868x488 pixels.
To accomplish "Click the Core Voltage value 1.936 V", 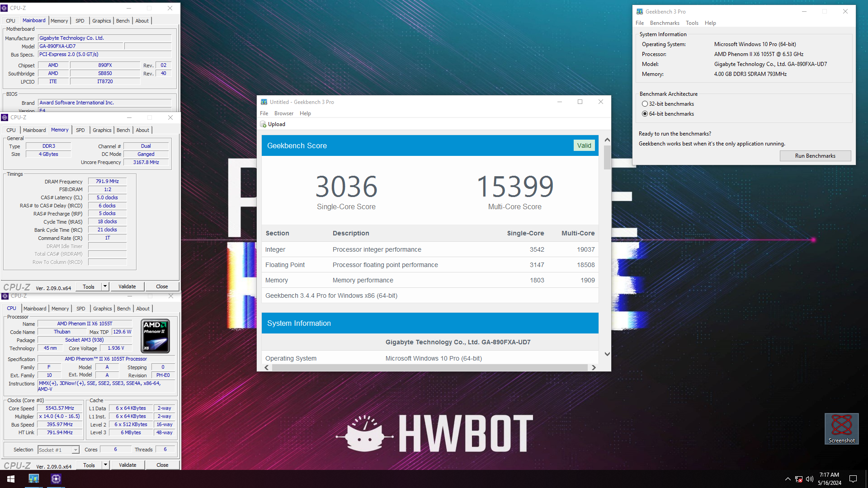I will click(116, 348).
